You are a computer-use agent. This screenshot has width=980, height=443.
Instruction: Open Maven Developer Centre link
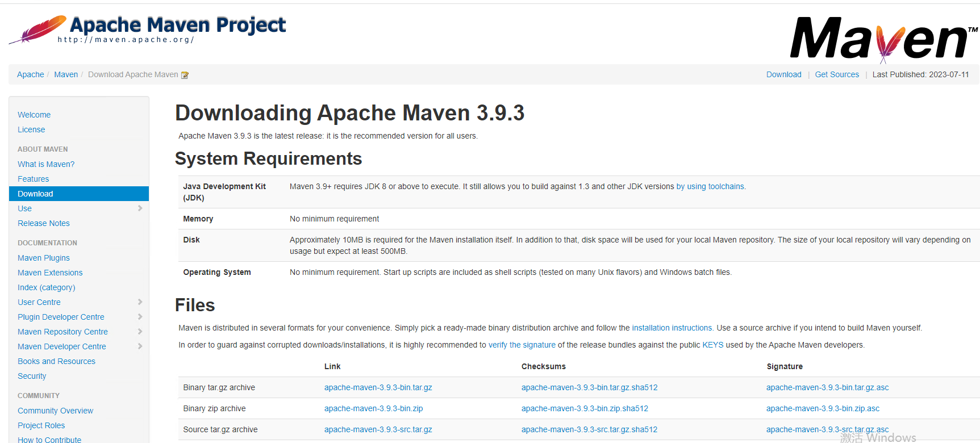[x=62, y=346]
